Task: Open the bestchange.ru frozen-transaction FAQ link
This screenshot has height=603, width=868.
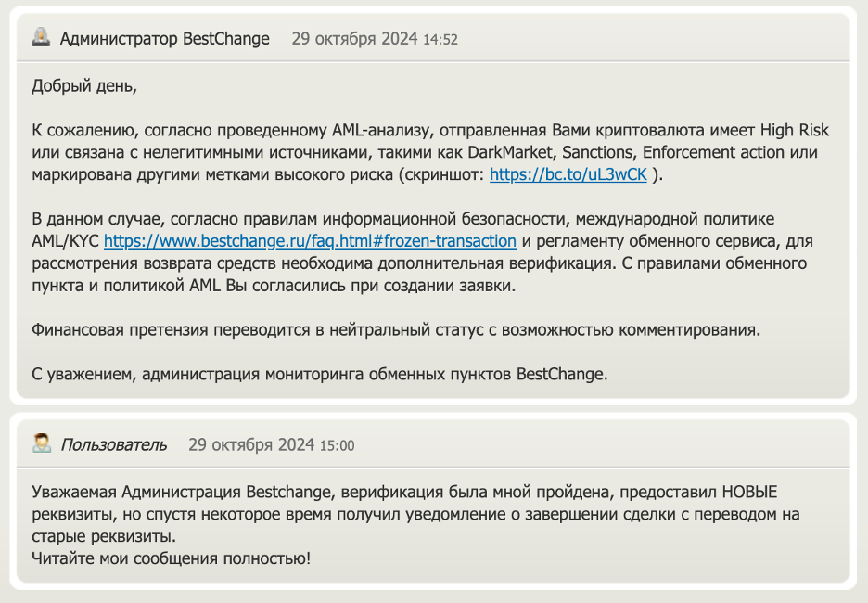Action: (x=310, y=241)
